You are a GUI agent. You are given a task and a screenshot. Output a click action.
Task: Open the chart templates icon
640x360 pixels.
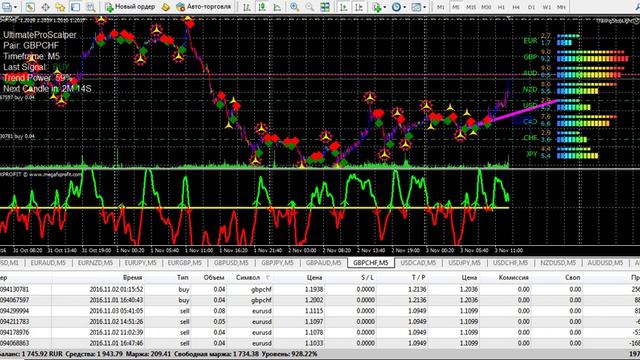(x=416, y=7)
